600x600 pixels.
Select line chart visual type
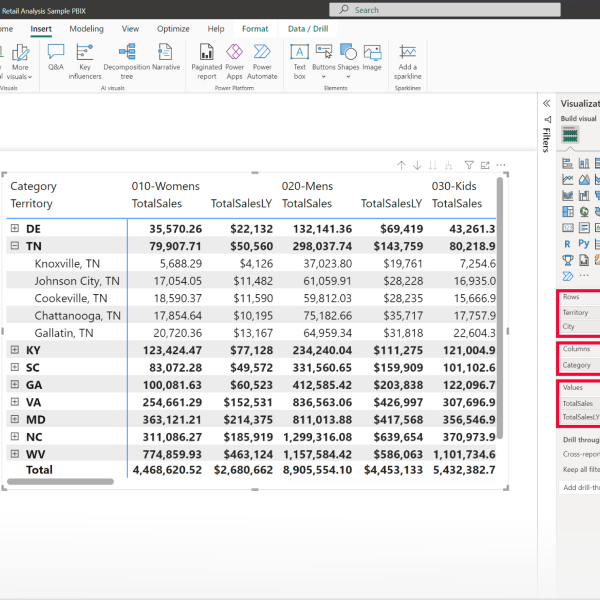(x=567, y=179)
